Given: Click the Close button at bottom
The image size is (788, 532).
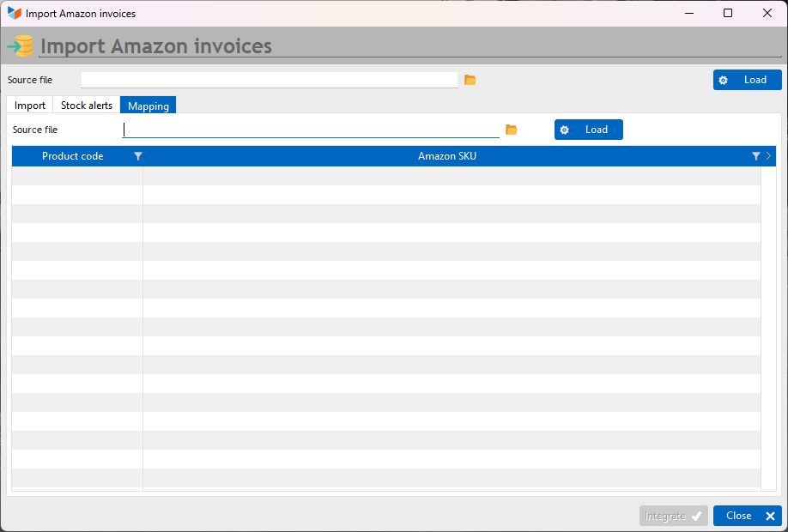Looking at the screenshot, I should (x=748, y=516).
